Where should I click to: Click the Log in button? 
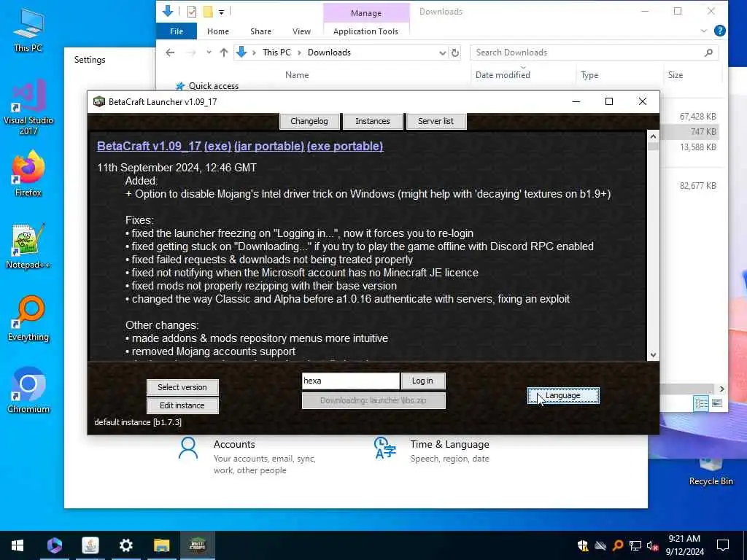422,381
